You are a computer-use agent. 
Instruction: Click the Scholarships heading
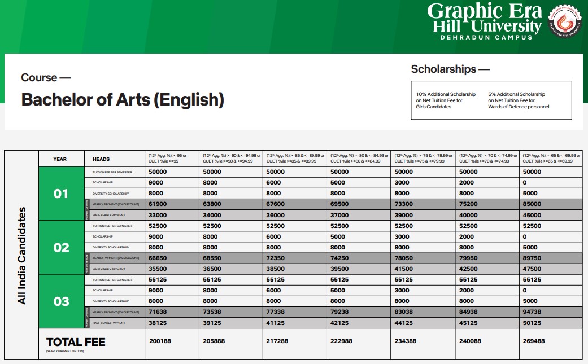click(x=450, y=69)
